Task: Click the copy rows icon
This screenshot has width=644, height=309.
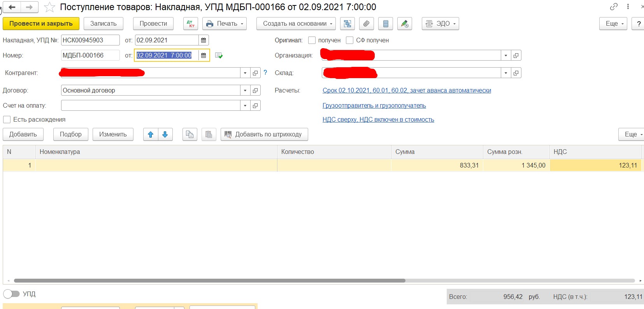Action: point(190,134)
